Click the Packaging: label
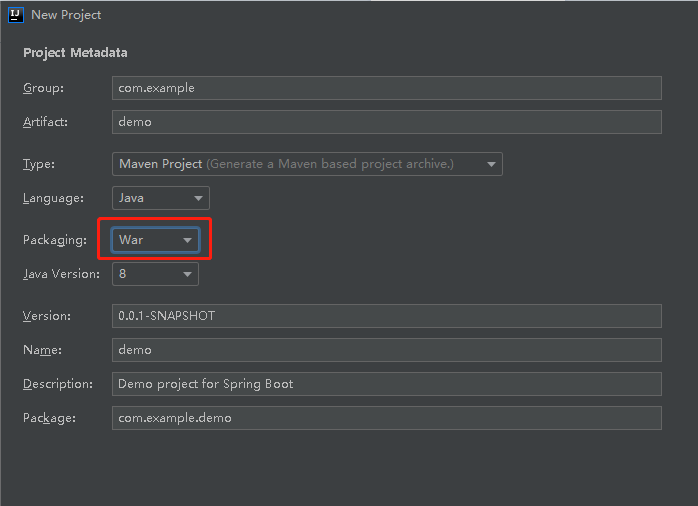 55,240
